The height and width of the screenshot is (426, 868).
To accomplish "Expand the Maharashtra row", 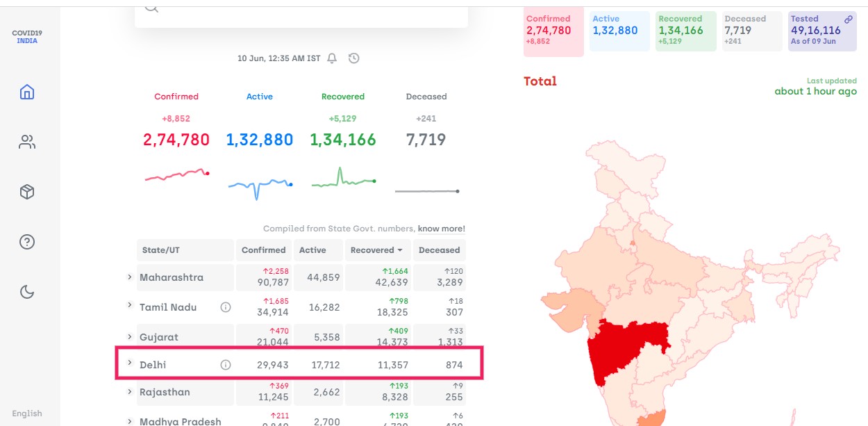I will tap(129, 277).
